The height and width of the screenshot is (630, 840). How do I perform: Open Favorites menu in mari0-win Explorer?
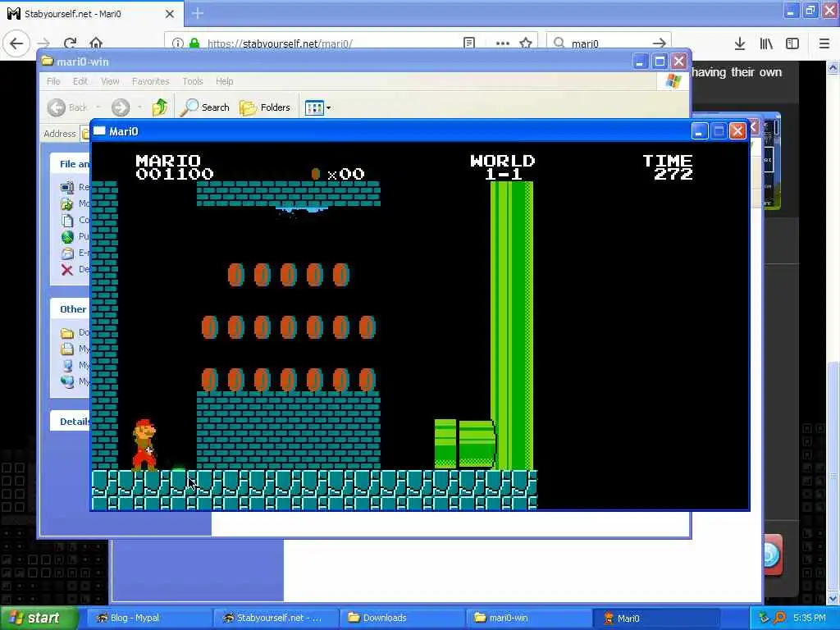click(x=151, y=81)
